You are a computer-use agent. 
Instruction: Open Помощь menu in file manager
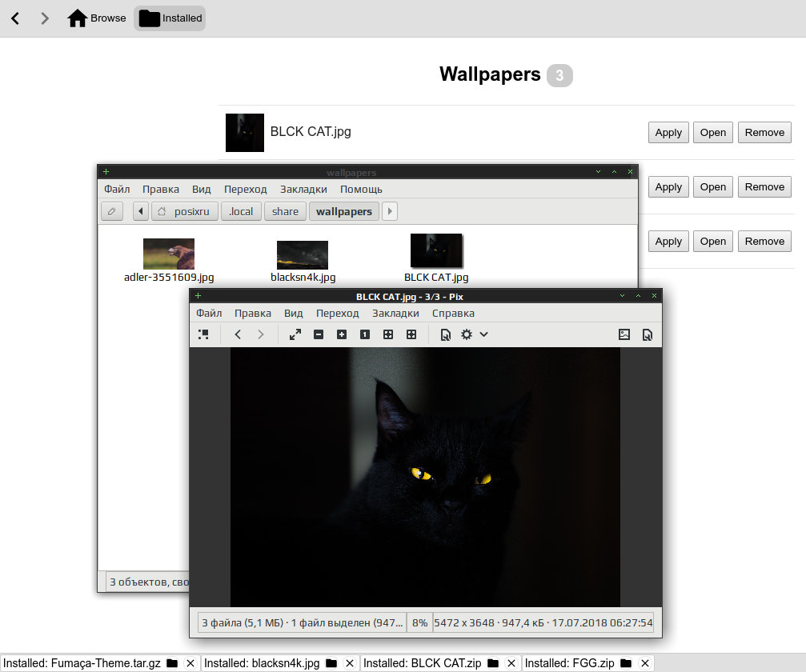coord(361,189)
